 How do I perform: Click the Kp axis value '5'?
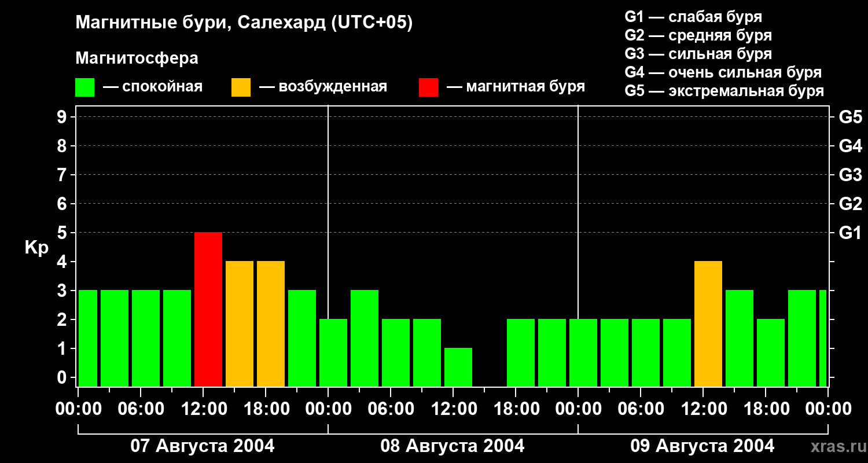tap(63, 233)
